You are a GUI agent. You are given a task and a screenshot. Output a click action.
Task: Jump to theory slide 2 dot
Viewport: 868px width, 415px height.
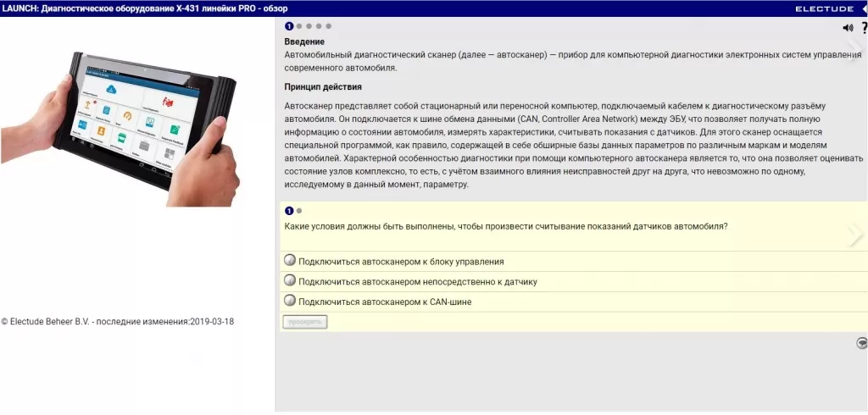(299, 26)
